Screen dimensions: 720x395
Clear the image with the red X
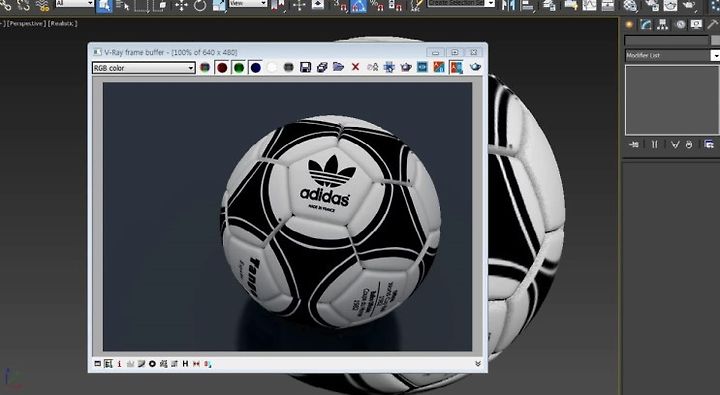[355, 68]
